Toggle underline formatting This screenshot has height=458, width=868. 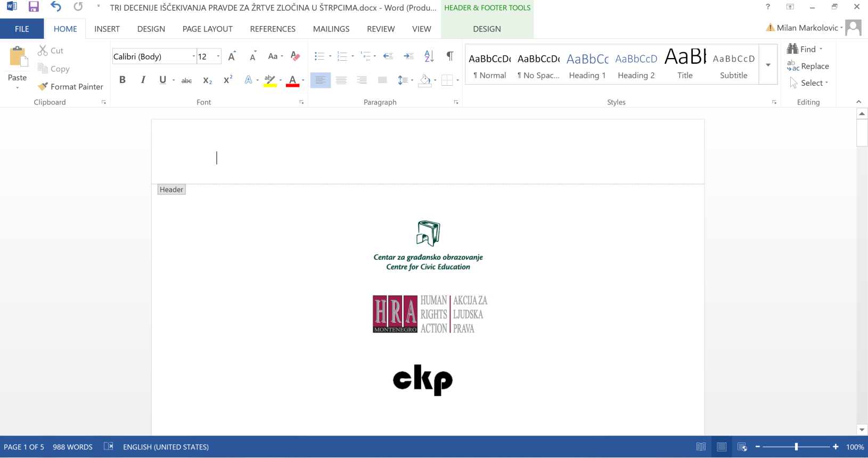tap(162, 80)
